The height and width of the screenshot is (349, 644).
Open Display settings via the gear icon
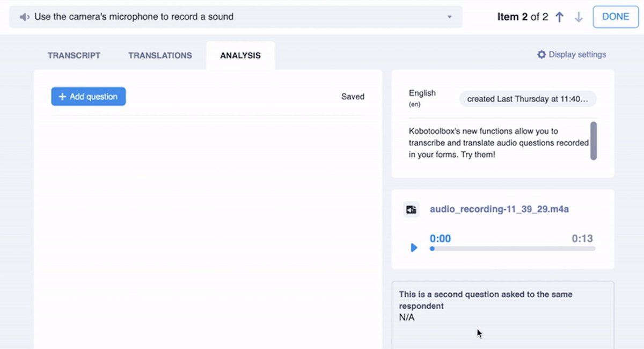(541, 54)
